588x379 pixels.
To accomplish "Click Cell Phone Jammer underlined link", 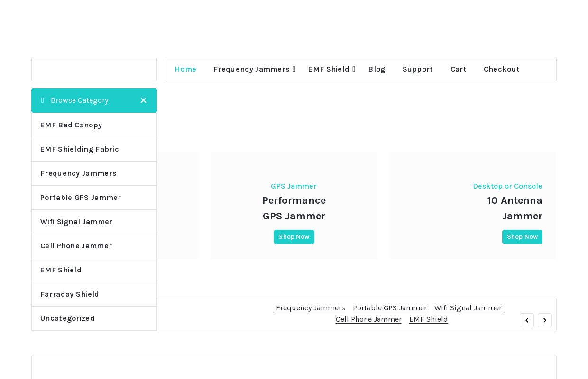I will point(368,319).
